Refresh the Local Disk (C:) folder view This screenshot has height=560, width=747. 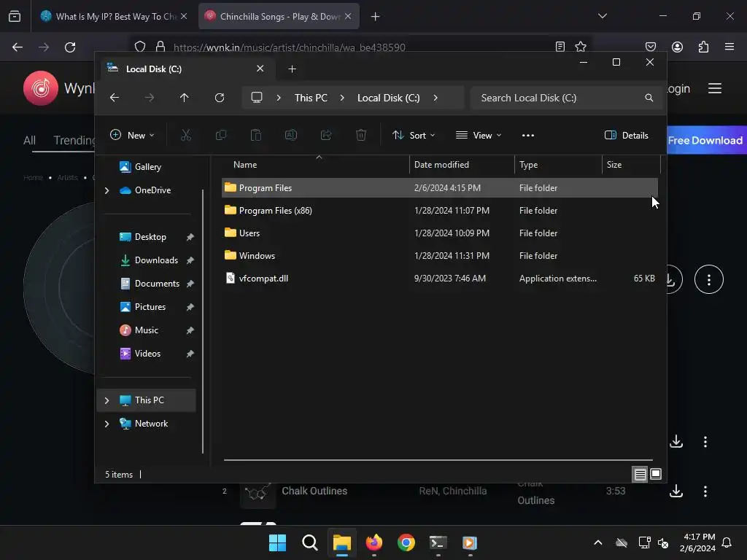point(220,98)
